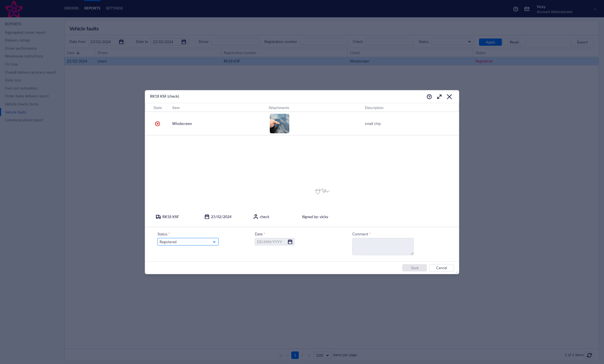The image size is (604, 364).
Task: Click the Export button
Action: click(x=582, y=42)
